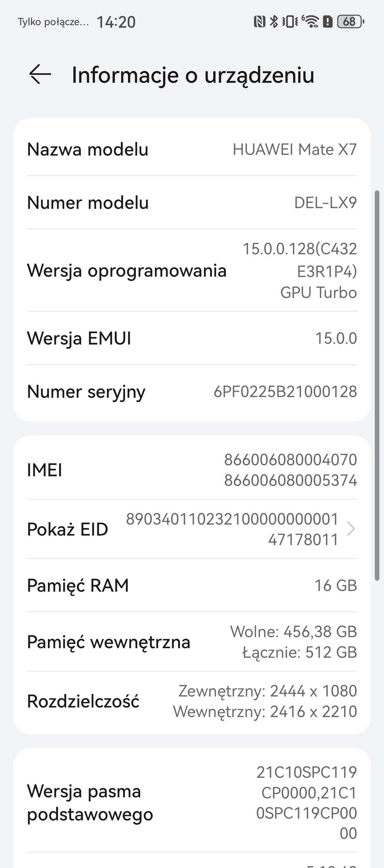The height and width of the screenshot is (868, 384).
Task: Tap the Wersja EMUI row
Action: [x=192, y=338]
